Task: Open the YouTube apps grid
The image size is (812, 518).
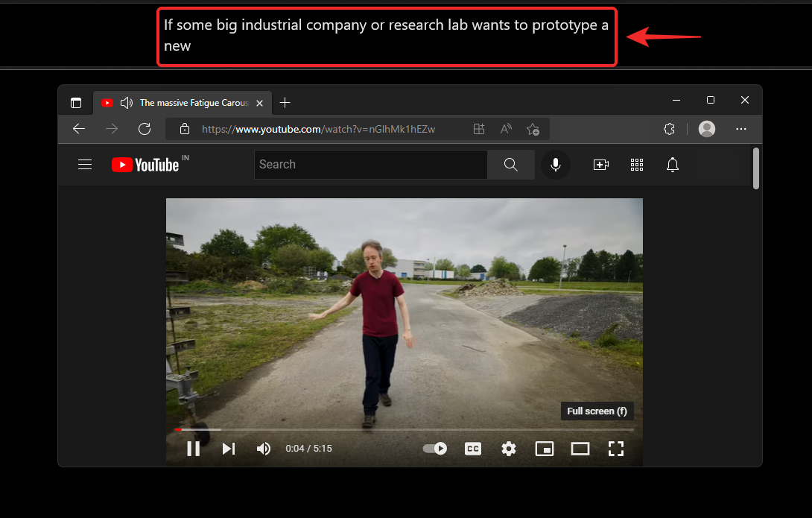Action: 636,164
